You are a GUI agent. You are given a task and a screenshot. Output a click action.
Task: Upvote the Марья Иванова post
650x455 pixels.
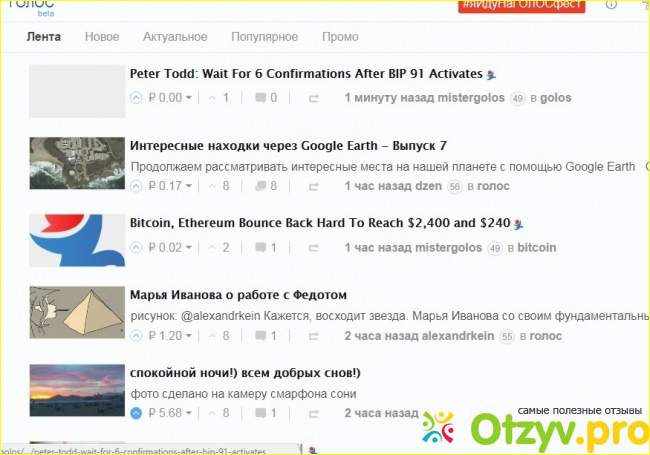[x=136, y=336]
